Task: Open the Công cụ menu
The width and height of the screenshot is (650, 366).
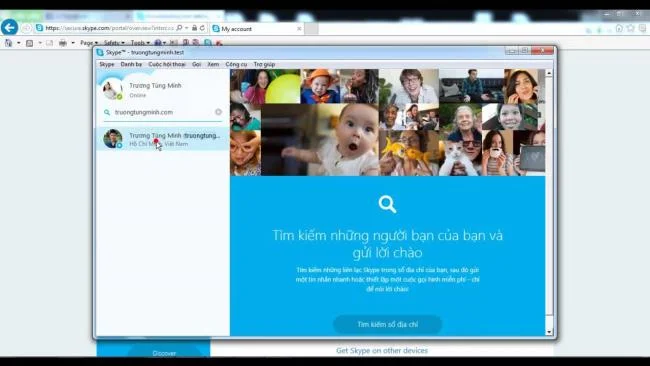Action: [x=236, y=64]
